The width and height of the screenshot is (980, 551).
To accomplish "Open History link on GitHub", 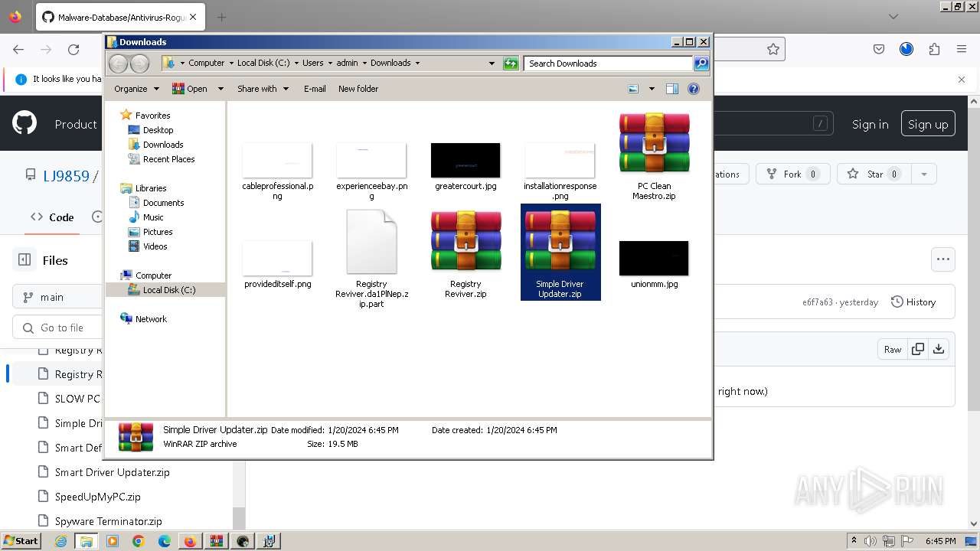I will click(x=913, y=302).
